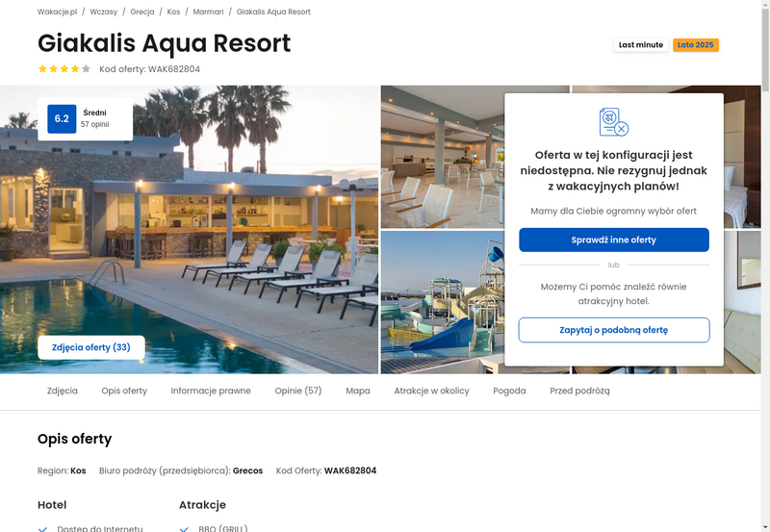The height and width of the screenshot is (532, 770).
Task: Select the Lato 2025 tag
Action: [x=695, y=44]
